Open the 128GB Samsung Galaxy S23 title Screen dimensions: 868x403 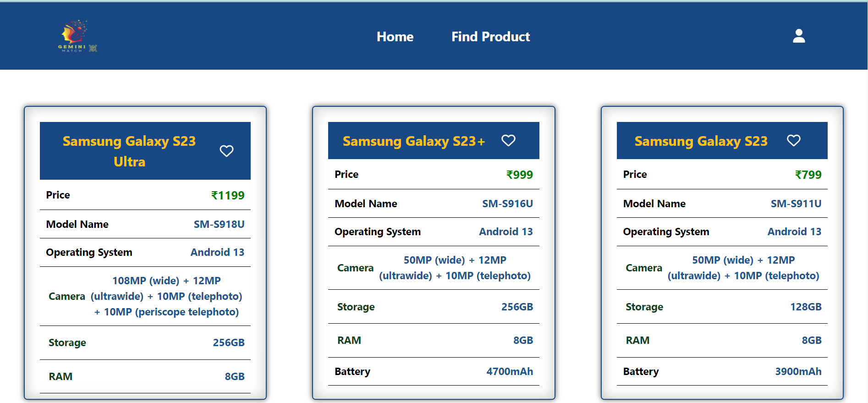pos(701,141)
